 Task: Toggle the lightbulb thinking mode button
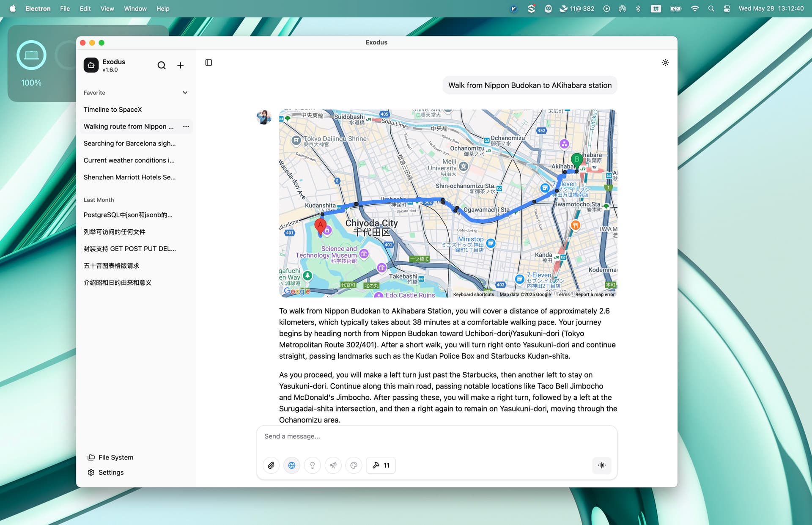(x=313, y=465)
